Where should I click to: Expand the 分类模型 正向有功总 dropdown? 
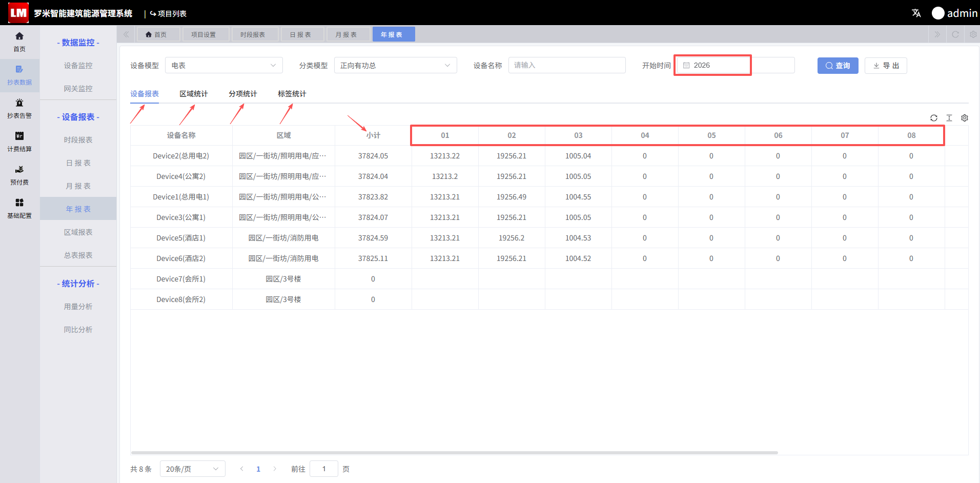[x=396, y=65]
